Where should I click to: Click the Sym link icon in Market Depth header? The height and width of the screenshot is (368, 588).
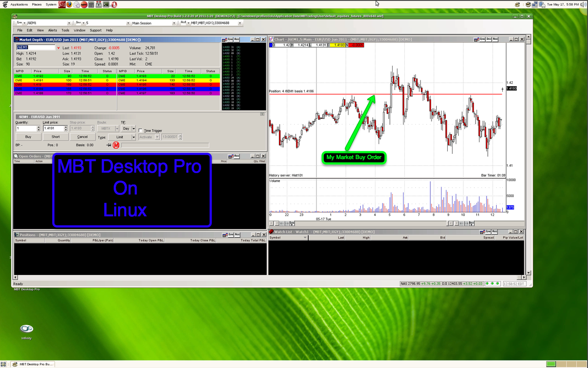[x=230, y=39]
